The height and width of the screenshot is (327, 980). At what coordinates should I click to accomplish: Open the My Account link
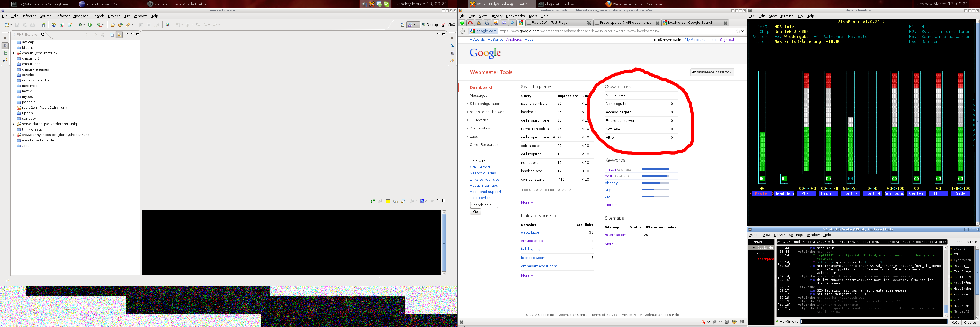[695, 40]
